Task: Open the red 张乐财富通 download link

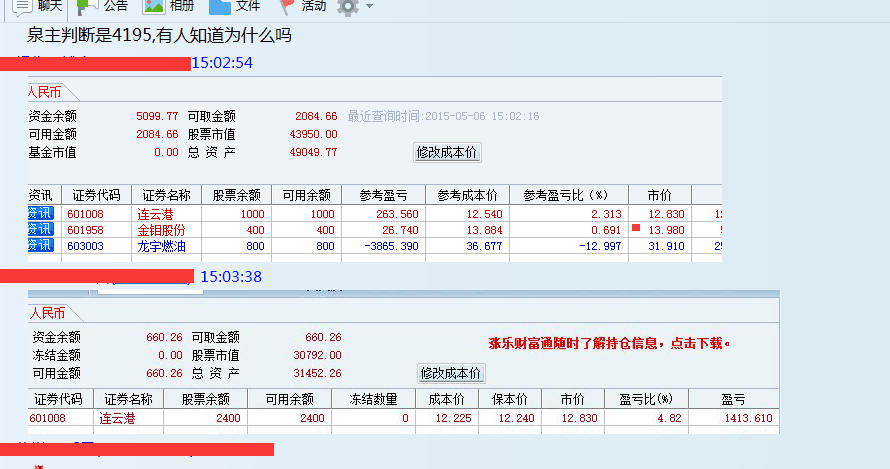Action: coord(610,344)
